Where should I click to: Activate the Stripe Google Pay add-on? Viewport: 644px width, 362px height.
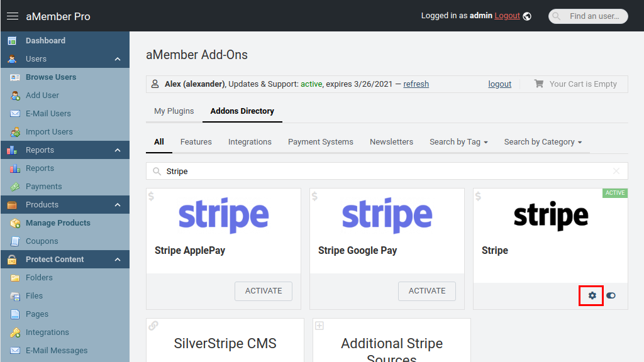[427, 291]
